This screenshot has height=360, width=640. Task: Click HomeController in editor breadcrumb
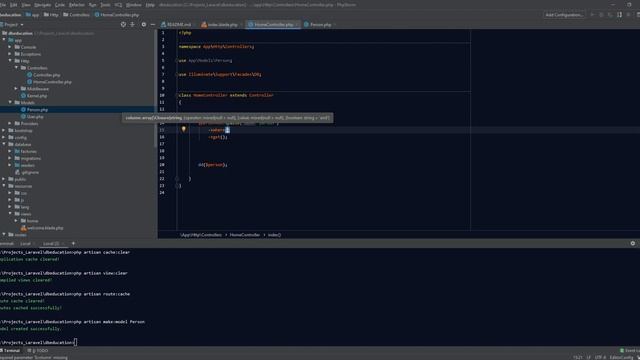pos(244,235)
